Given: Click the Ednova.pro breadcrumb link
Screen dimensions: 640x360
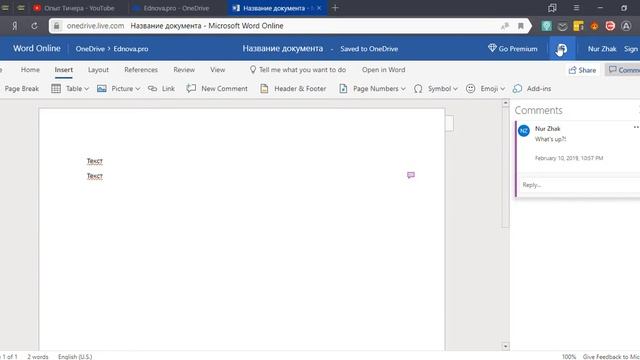Looking at the screenshot, I should coord(131,49).
